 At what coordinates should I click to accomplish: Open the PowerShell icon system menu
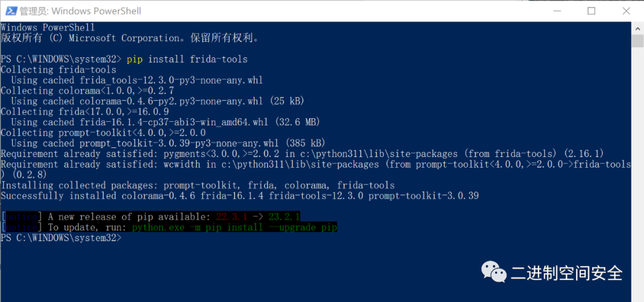pyautogui.click(x=11, y=11)
